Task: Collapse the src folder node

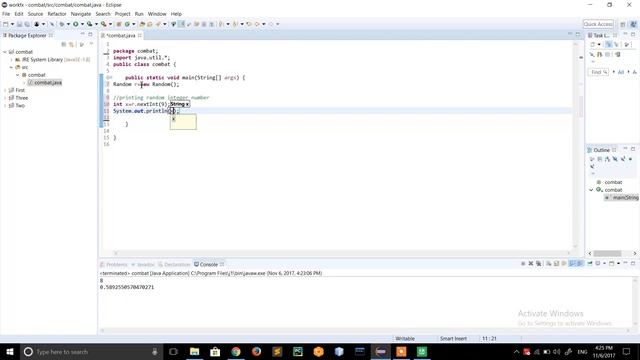Action: point(11,67)
